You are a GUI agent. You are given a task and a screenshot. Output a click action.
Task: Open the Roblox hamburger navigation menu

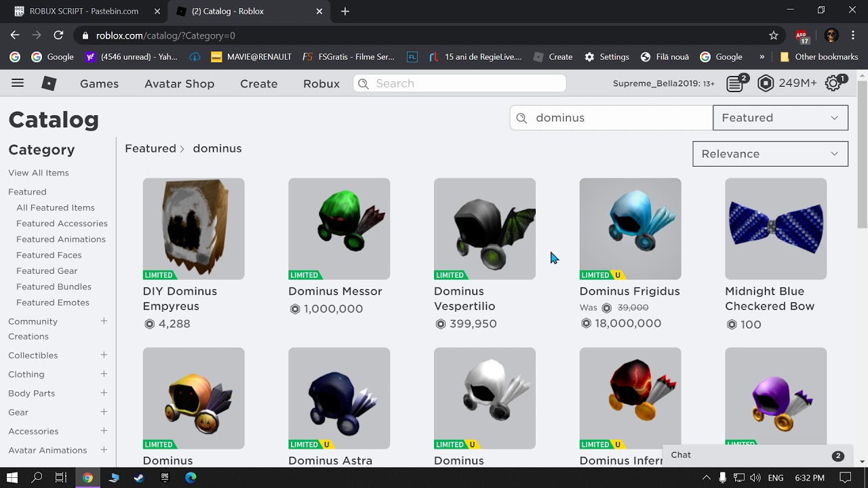pyautogui.click(x=18, y=83)
